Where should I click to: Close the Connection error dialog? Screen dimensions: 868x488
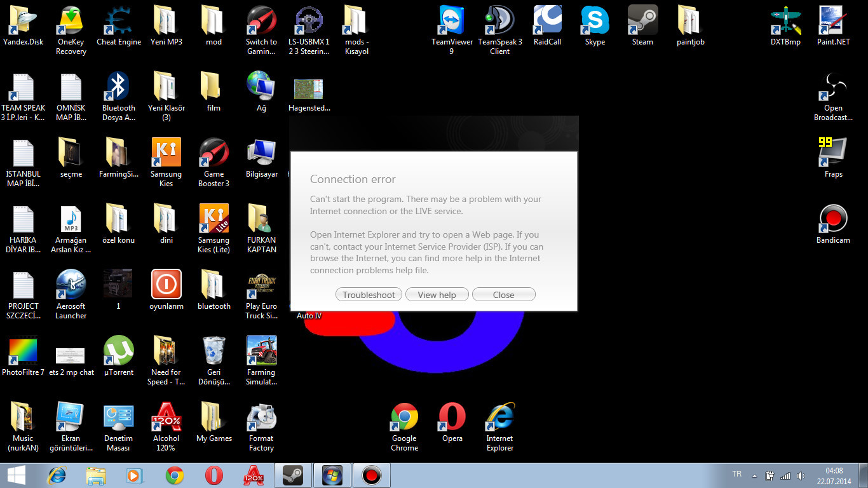[504, 295]
